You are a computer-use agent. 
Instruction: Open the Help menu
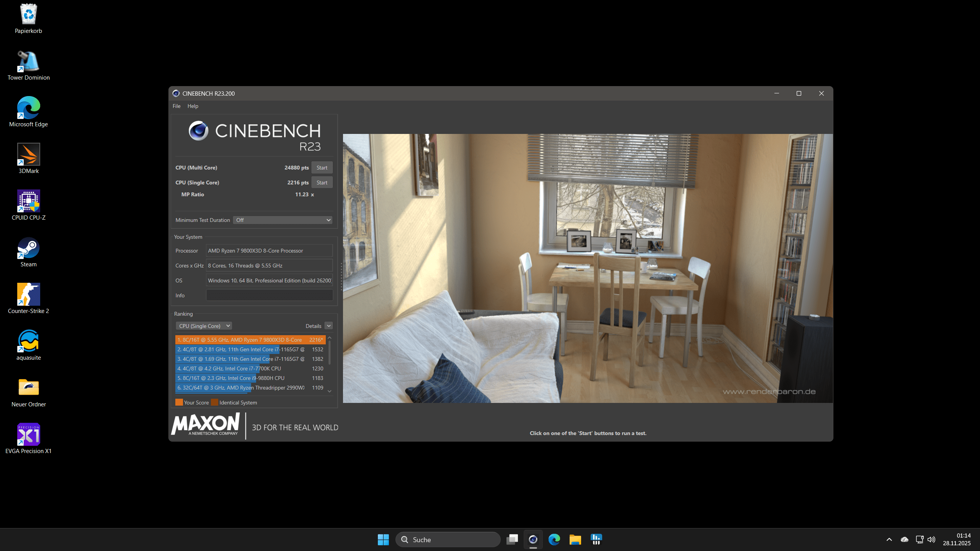[x=193, y=106]
